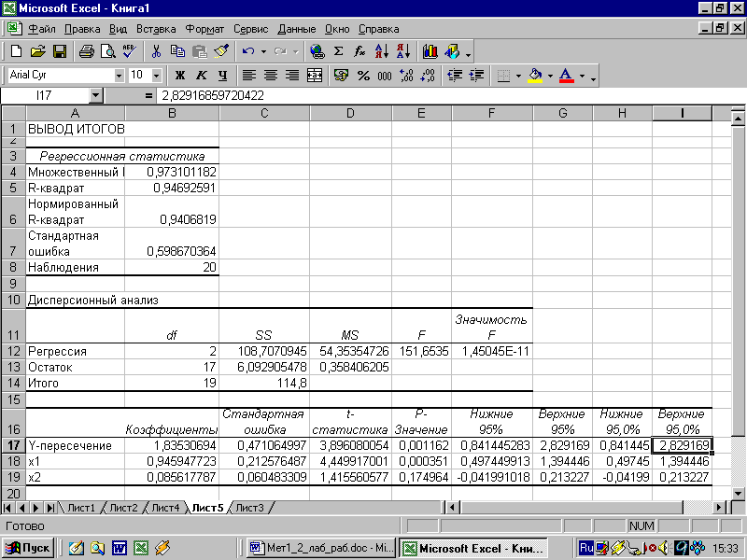Open the borders dropdown arrow
747x560 pixels.
(518, 76)
